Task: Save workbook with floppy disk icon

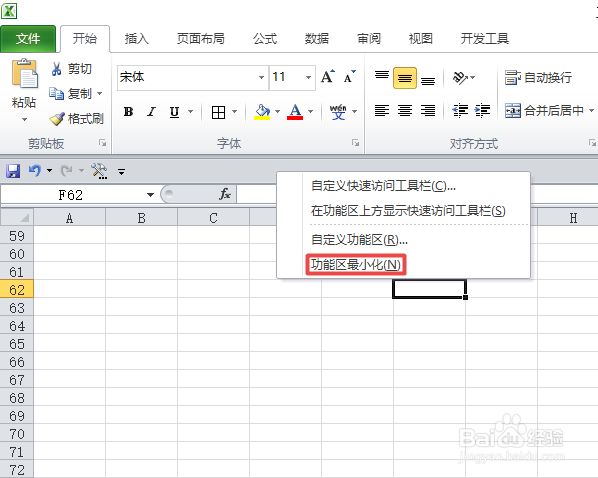Action: point(13,171)
